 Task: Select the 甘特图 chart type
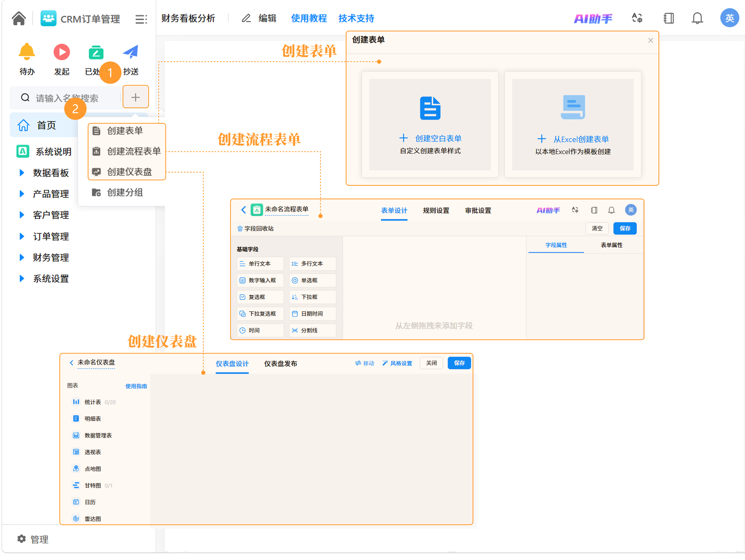(x=93, y=486)
